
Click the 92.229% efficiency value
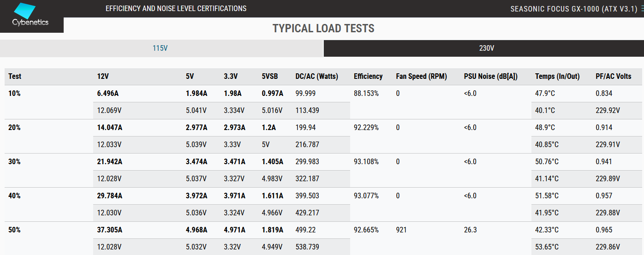366,128
